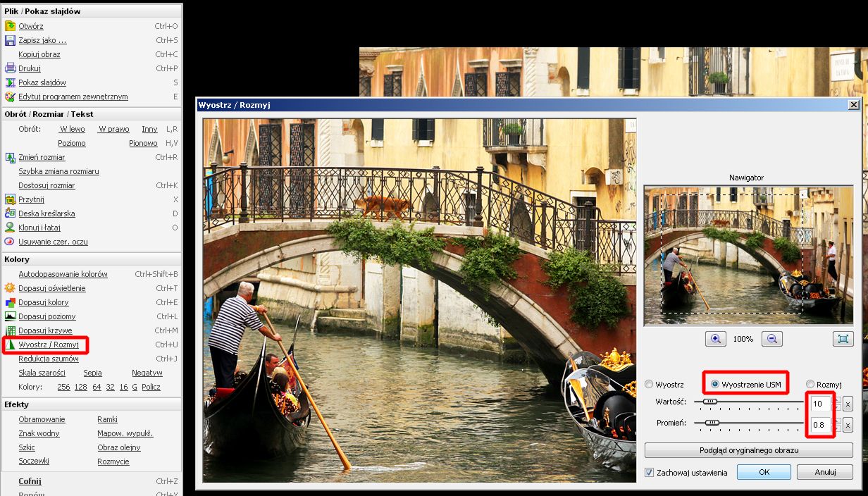Screen dimensions: 868x496
Task: Click the fit-to-window navigator icon
Action: coord(843,339)
